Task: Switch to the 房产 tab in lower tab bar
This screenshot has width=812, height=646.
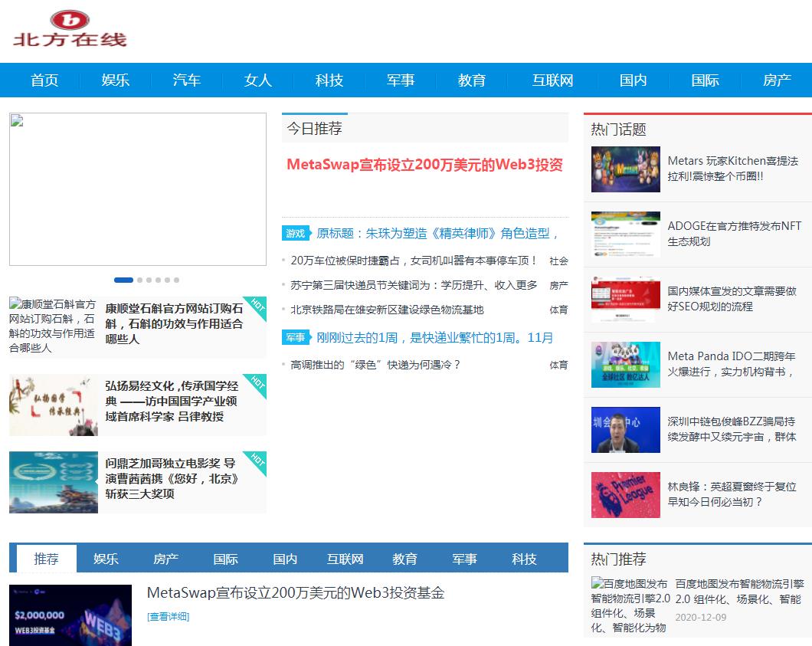Action: (165, 559)
